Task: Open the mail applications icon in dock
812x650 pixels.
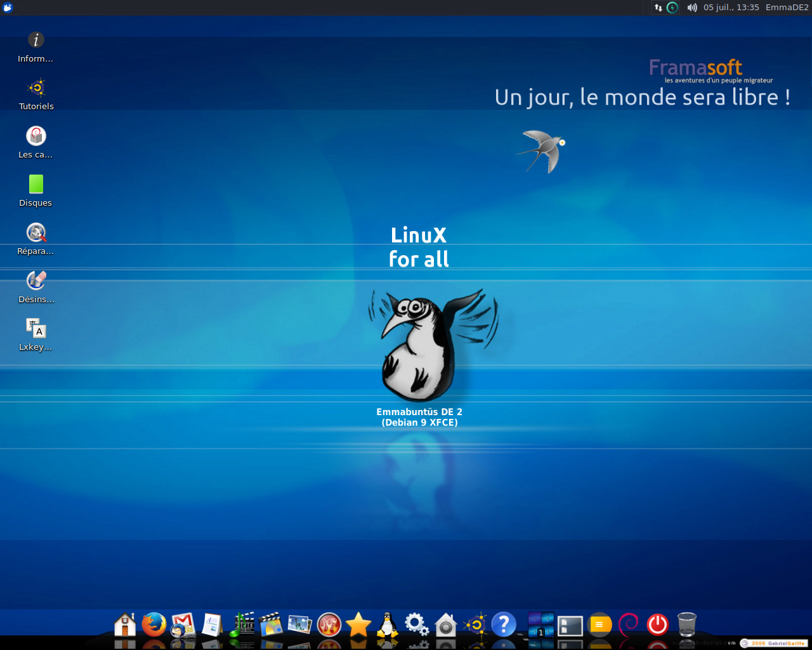Action: click(183, 625)
